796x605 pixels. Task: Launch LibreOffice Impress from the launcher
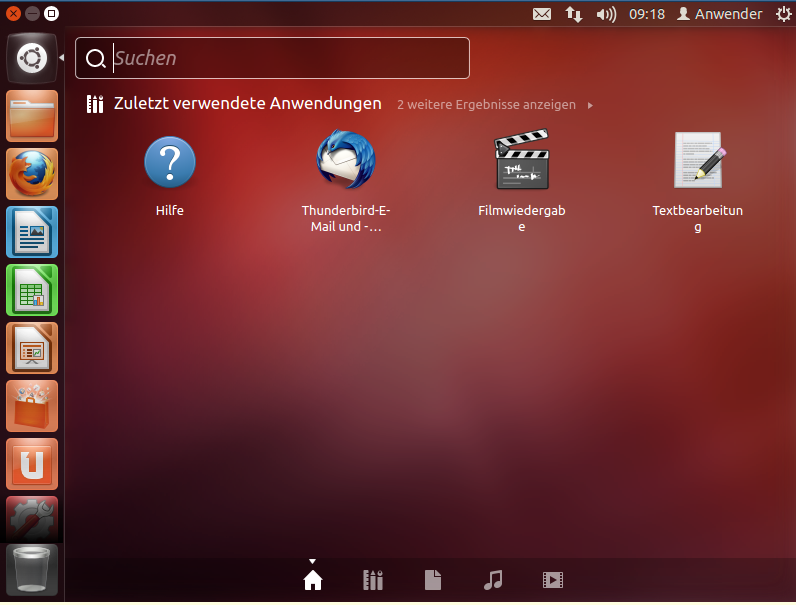click(31, 348)
